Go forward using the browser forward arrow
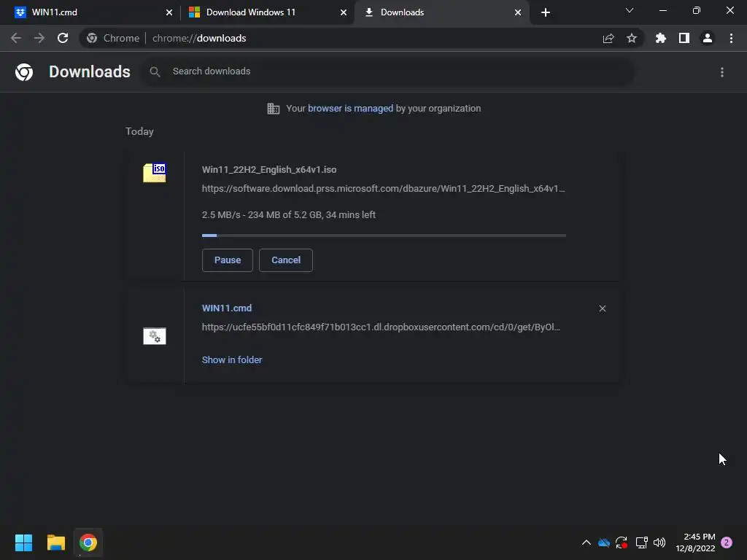This screenshot has width=747, height=560. 39,38
